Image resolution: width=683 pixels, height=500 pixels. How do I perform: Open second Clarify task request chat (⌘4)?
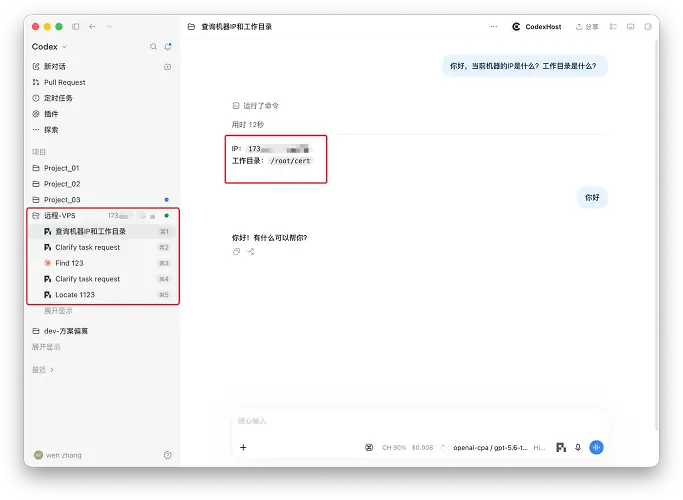pos(103,279)
